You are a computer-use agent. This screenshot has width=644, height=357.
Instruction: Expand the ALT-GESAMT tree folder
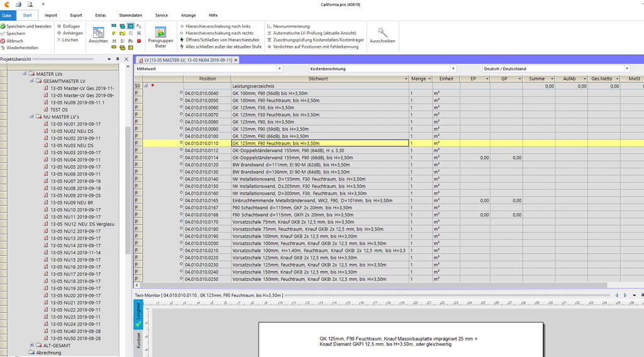(x=31, y=345)
